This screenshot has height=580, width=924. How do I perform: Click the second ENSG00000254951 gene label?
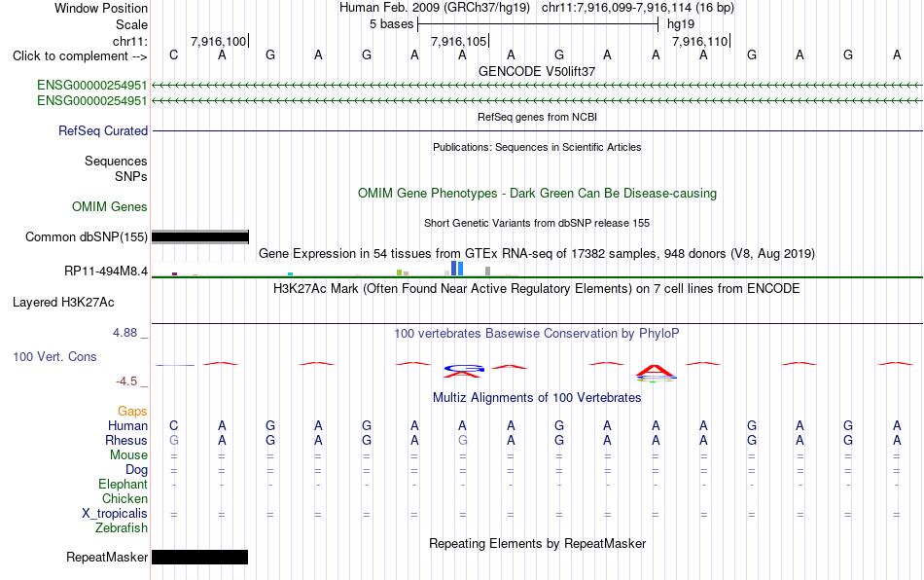92,101
